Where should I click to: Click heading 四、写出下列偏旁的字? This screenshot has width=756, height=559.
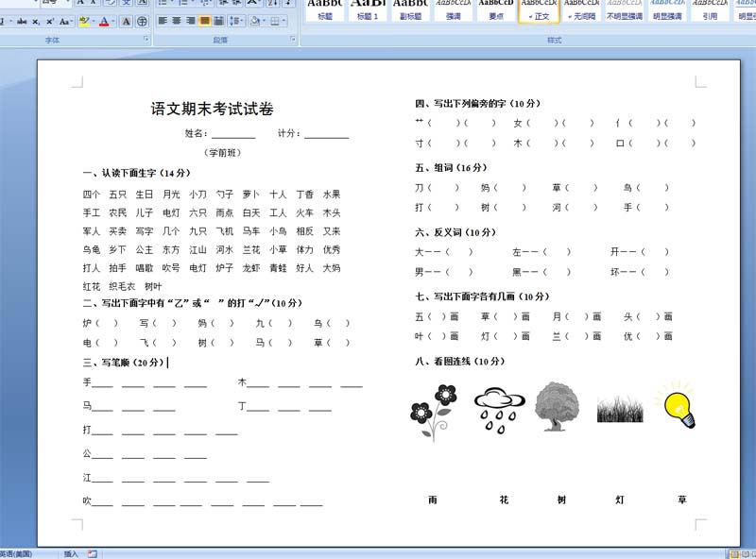[477, 103]
